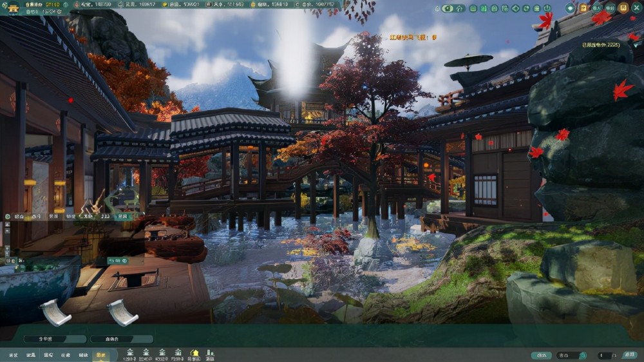
Task: Adjust the small slider in the bottom-right corner
Action: point(605,356)
